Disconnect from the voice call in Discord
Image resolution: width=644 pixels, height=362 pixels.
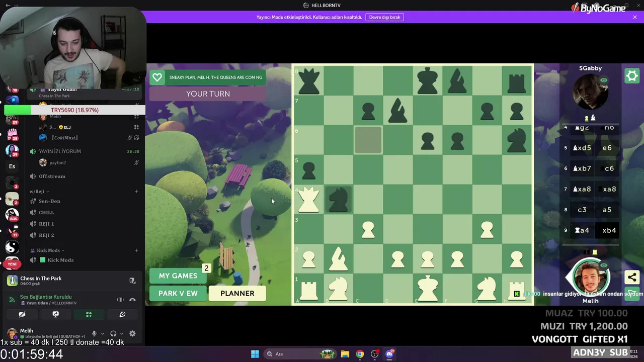[132, 300]
